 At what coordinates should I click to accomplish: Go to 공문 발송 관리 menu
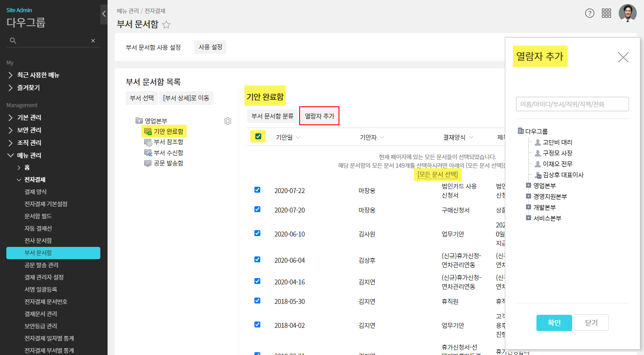coord(42,265)
